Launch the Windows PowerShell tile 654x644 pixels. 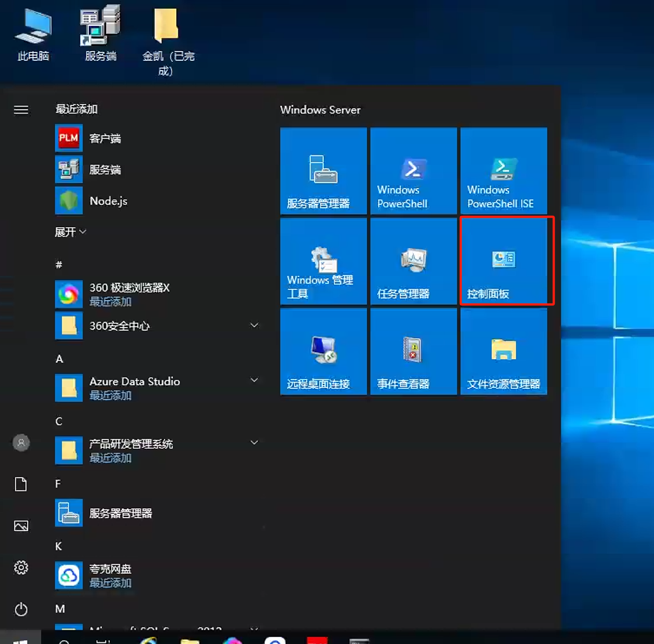(x=414, y=171)
